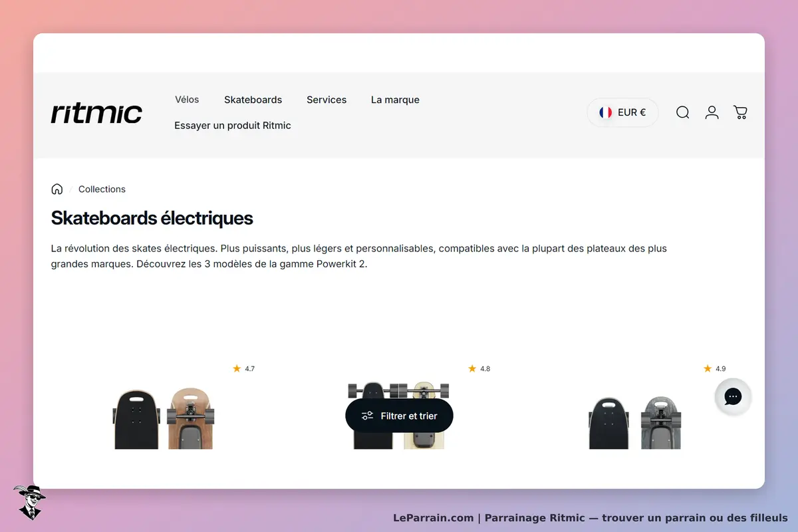Open La marque menu

click(395, 100)
